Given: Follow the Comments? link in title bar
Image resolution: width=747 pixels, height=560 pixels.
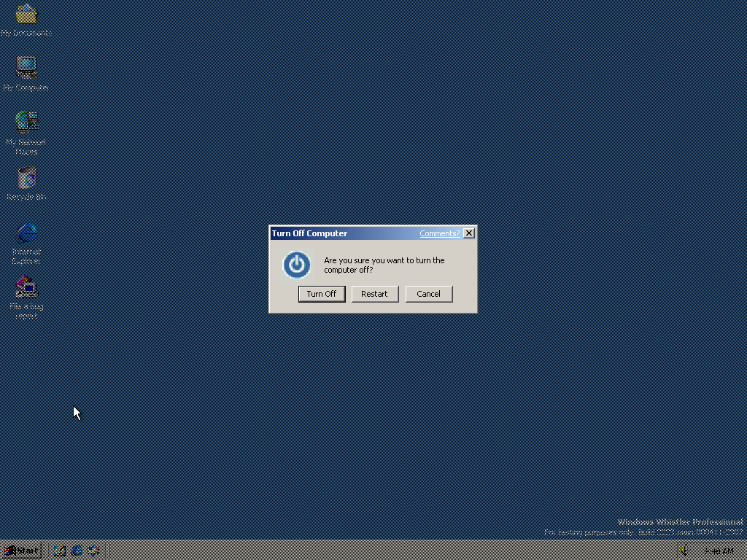Looking at the screenshot, I should [439, 233].
